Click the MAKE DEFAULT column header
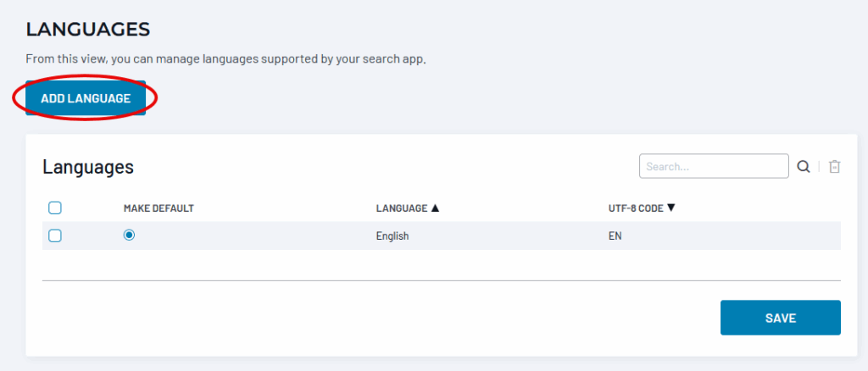The image size is (868, 371). click(x=159, y=208)
